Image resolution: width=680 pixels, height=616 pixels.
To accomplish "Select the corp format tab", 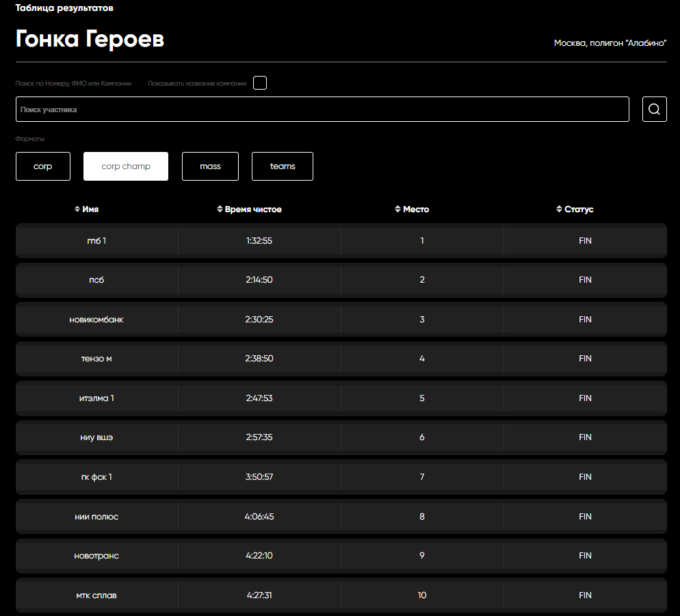I will tap(42, 166).
